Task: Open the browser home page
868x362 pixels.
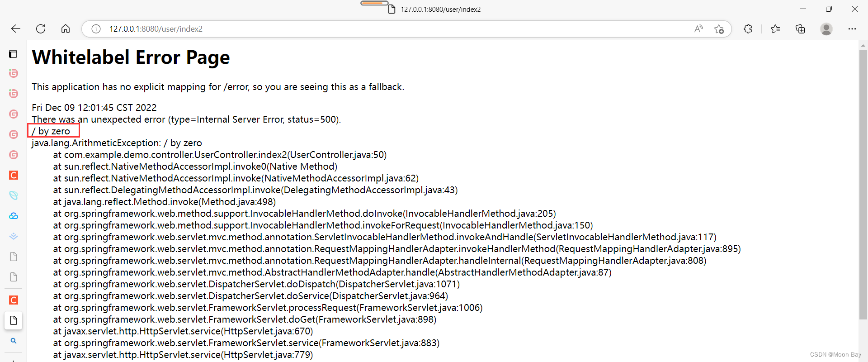Action: (x=66, y=29)
